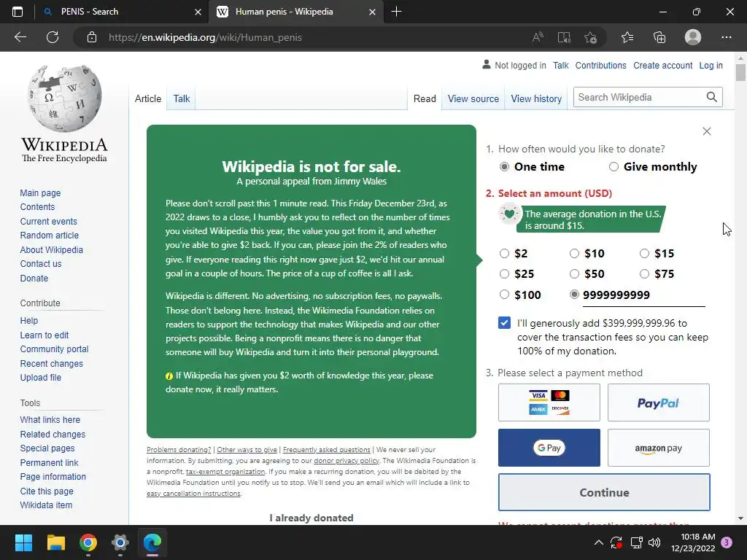The image size is (747, 560).
Task: Click the Log in link
Action: coord(711,65)
